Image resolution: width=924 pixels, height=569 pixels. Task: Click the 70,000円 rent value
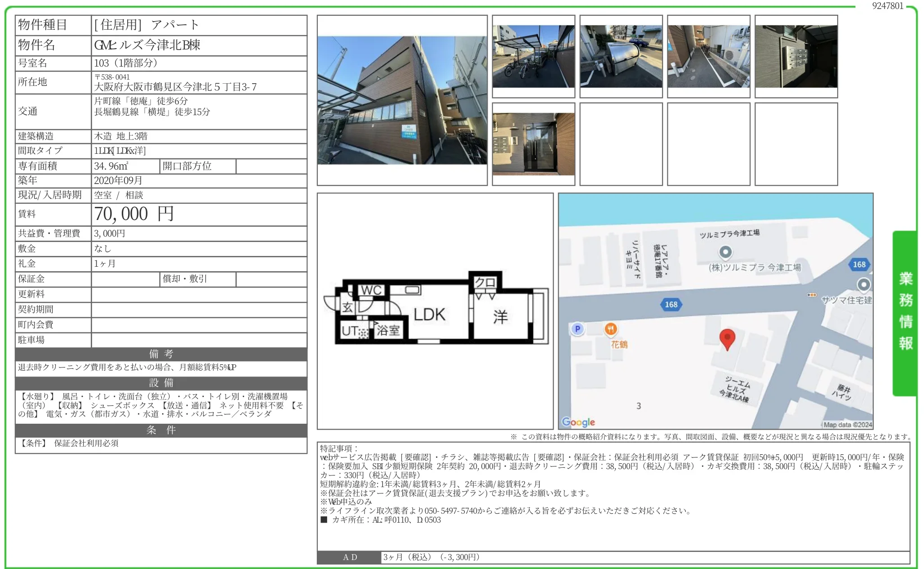tap(133, 214)
